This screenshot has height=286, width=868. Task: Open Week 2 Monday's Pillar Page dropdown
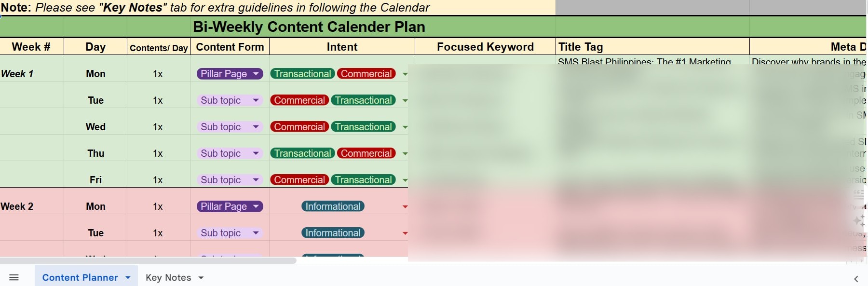point(256,206)
